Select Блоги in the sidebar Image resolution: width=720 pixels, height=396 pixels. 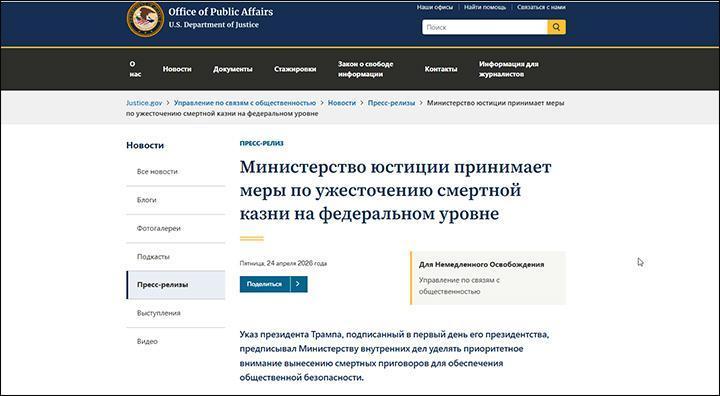click(175, 200)
